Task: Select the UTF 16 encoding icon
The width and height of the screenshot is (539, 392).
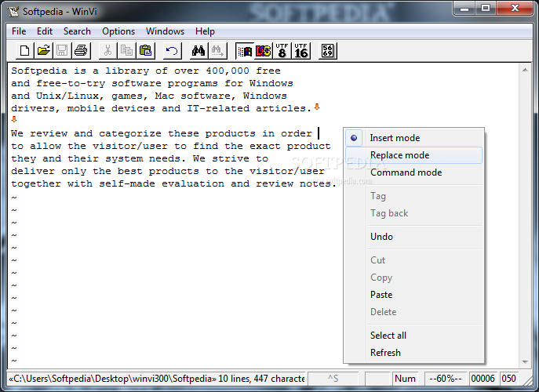Action: 300,51
